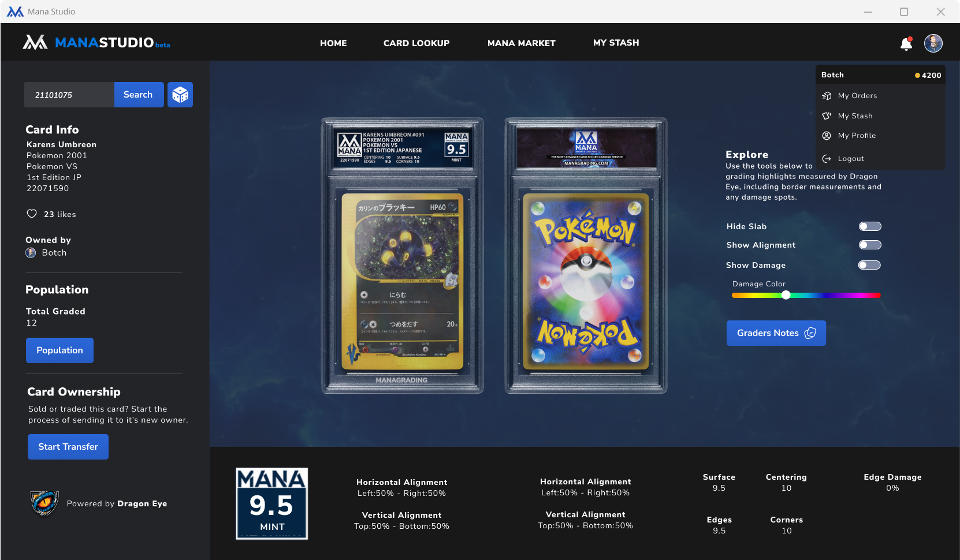The height and width of the screenshot is (560, 960).
Task: Click the notification bell icon
Action: tap(906, 44)
